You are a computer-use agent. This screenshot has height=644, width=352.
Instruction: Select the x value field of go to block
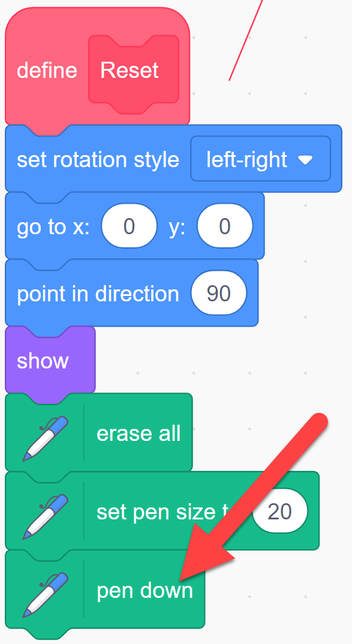(129, 226)
